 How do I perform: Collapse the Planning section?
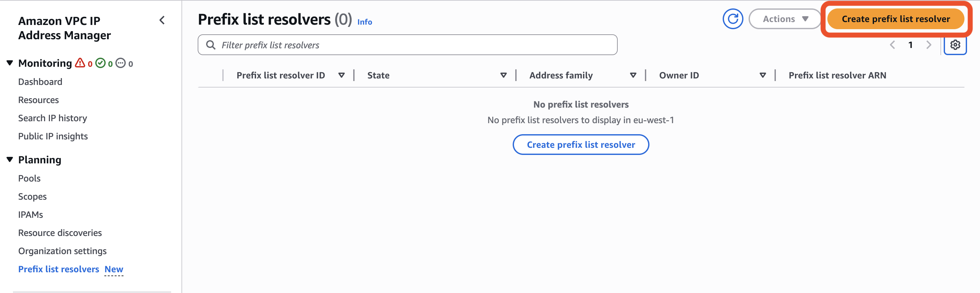pos(10,159)
